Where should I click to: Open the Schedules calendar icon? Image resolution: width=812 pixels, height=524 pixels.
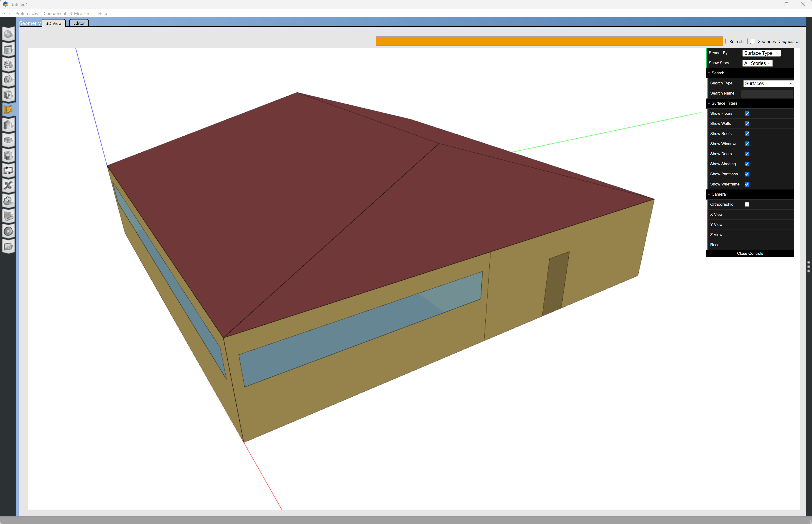pos(8,49)
